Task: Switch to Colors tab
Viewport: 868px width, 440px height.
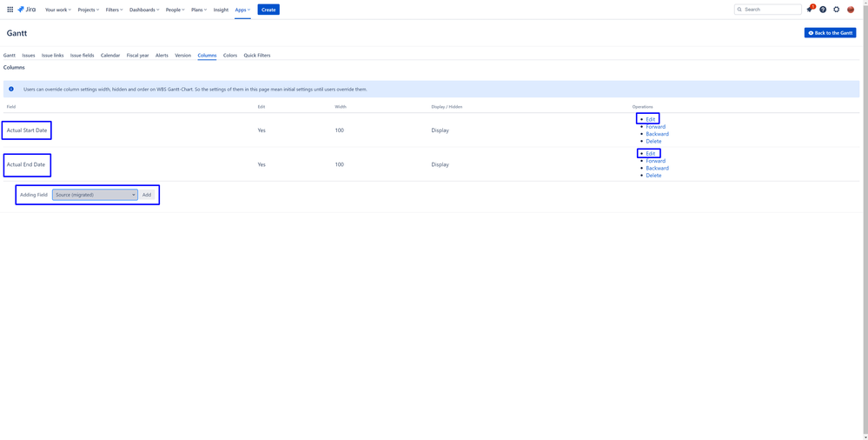Action: pyautogui.click(x=230, y=56)
